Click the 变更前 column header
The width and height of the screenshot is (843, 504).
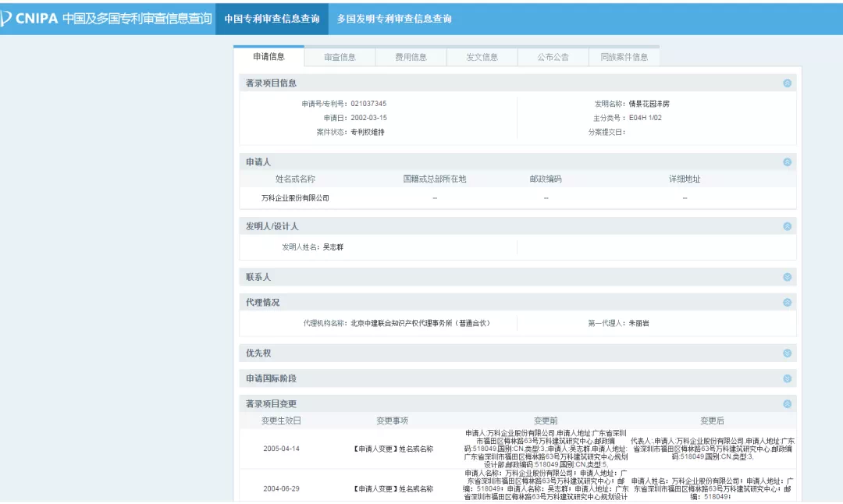pyautogui.click(x=546, y=421)
